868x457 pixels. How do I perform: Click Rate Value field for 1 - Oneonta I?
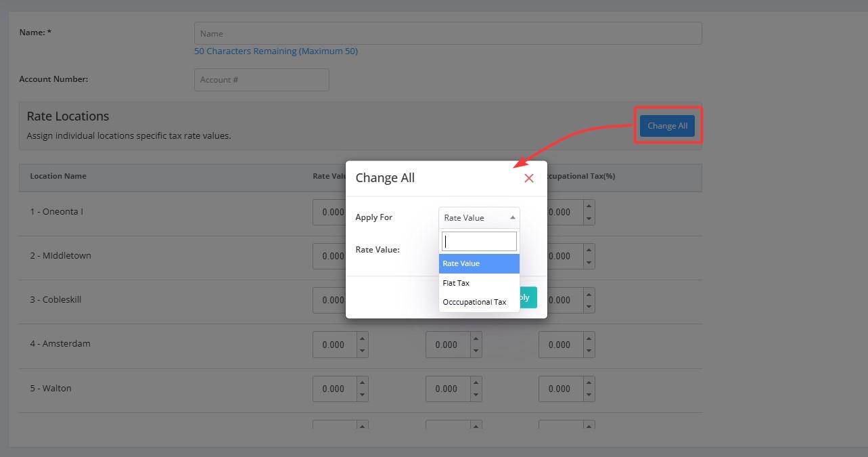(x=329, y=212)
